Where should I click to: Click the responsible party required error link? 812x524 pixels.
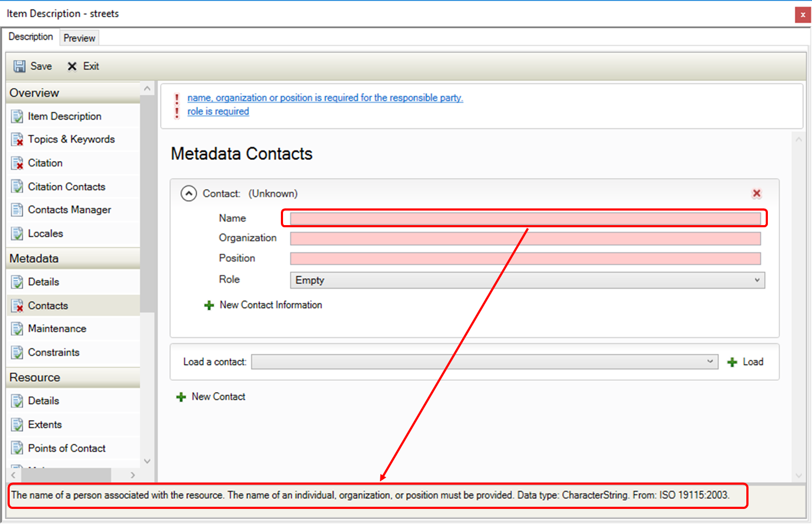click(325, 98)
